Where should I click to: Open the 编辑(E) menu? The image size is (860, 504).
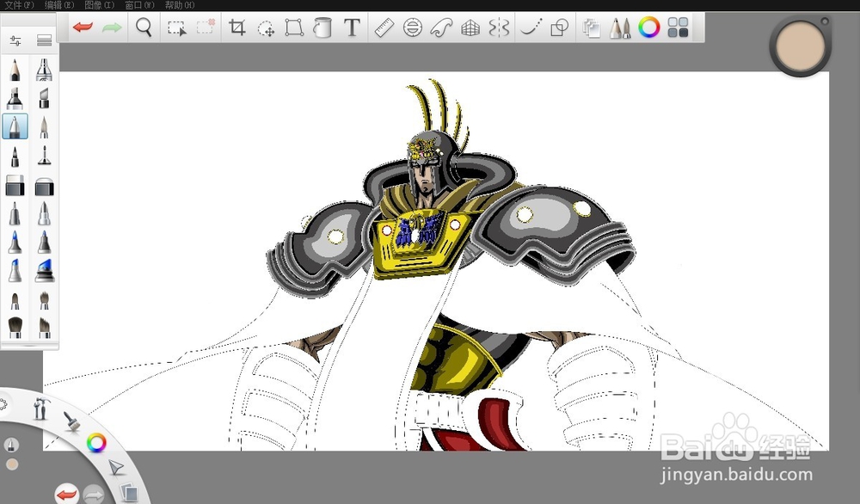59,5
